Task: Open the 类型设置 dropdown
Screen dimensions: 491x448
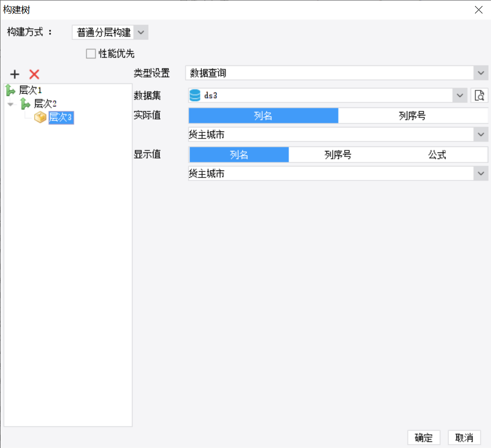Action: click(x=481, y=73)
